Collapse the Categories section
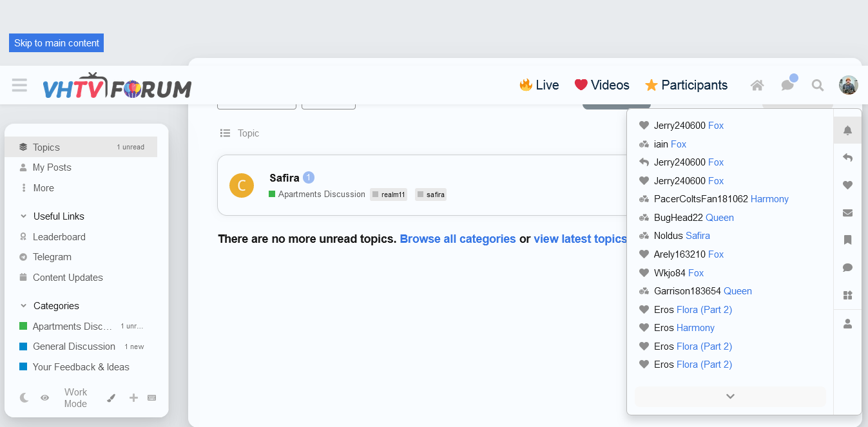Image resolution: width=868 pixels, height=427 pixels. click(x=23, y=306)
